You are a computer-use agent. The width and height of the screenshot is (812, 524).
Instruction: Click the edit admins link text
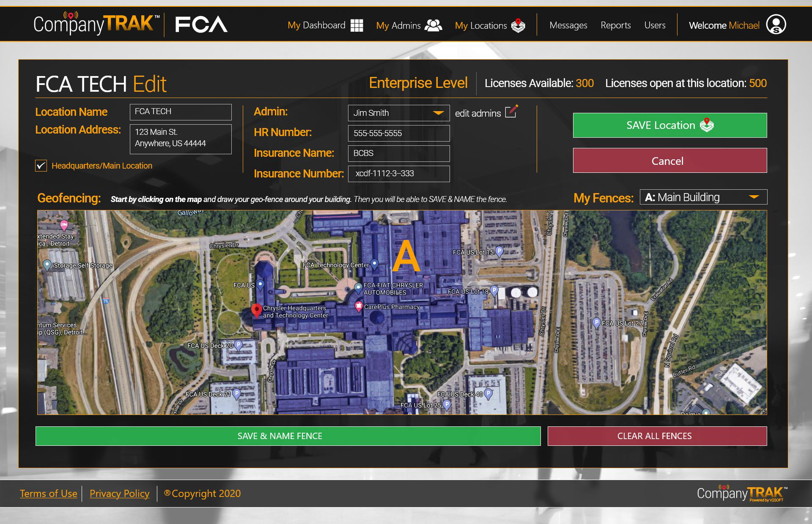point(478,113)
